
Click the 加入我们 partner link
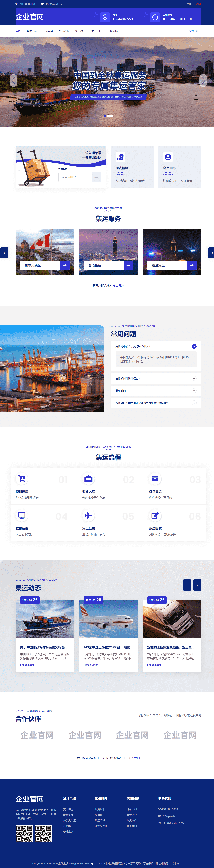pyautogui.click(x=134, y=758)
